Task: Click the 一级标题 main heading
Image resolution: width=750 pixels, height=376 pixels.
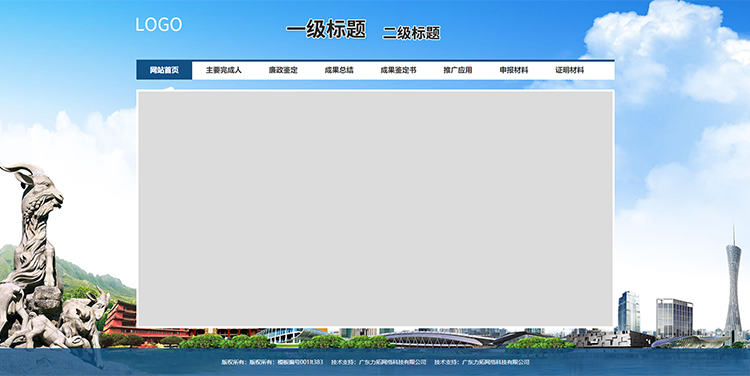Action: (x=326, y=29)
